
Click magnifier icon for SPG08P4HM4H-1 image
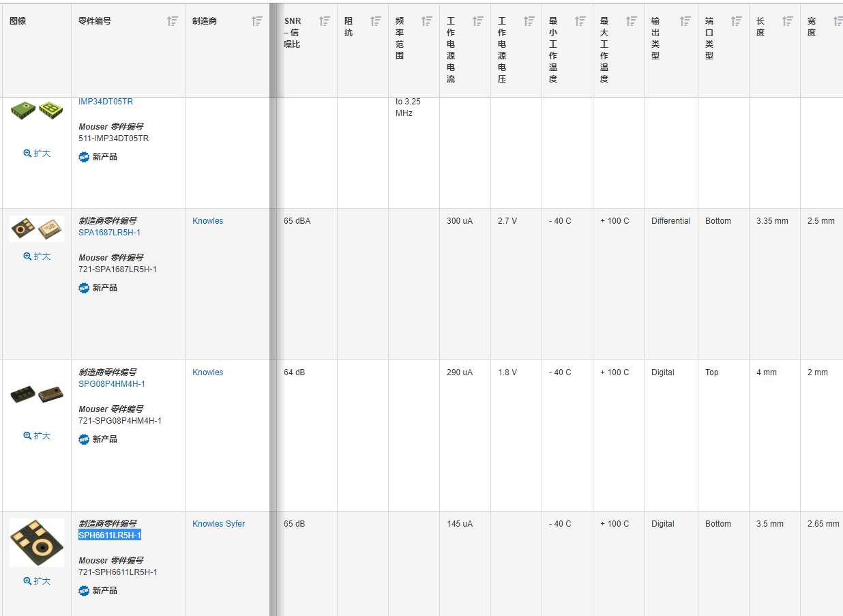(x=27, y=435)
